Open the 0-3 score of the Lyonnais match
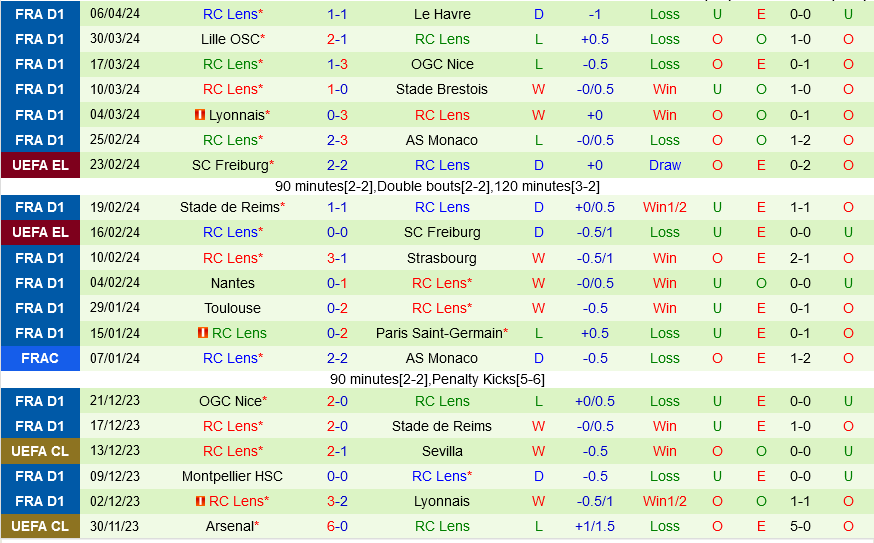Viewport: 874px width, 543px height. point(337,115)
